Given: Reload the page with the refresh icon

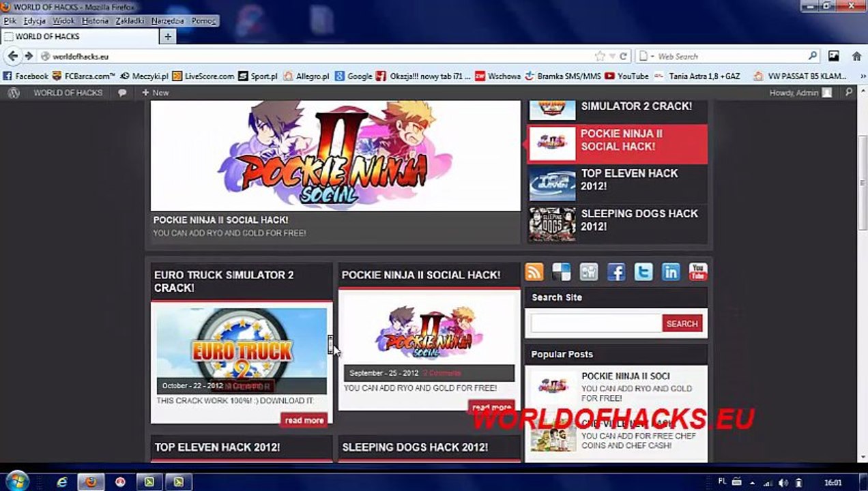Looking at the screenshot, I should (624, 56).
